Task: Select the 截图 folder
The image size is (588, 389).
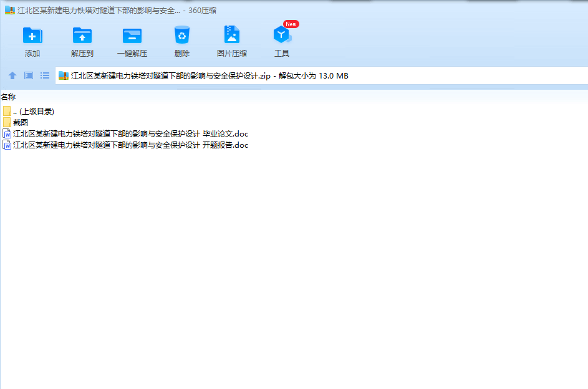Action: pyautogui.click(x=16, y=123)
